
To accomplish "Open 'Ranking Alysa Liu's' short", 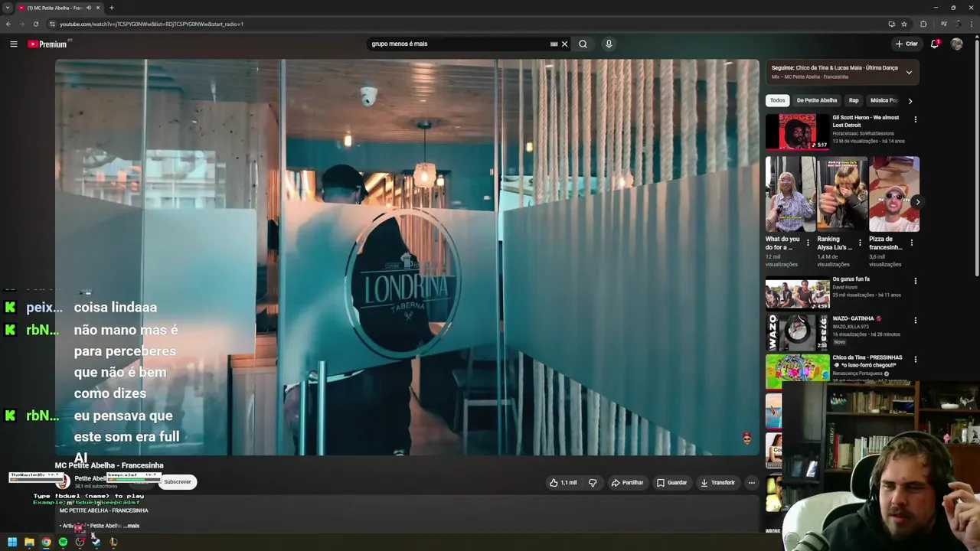I will pos(842,194).
